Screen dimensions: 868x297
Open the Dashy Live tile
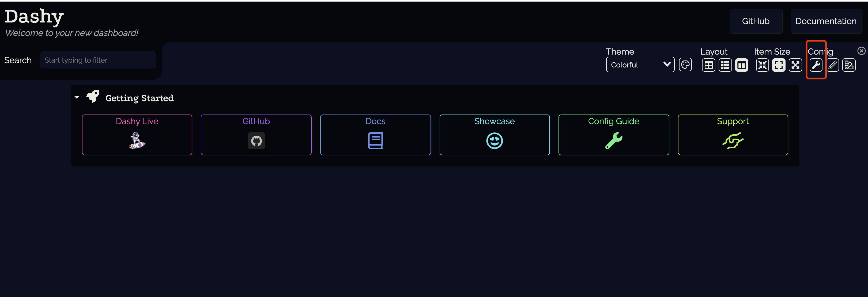pyautogui.click(x=137, y=135)
